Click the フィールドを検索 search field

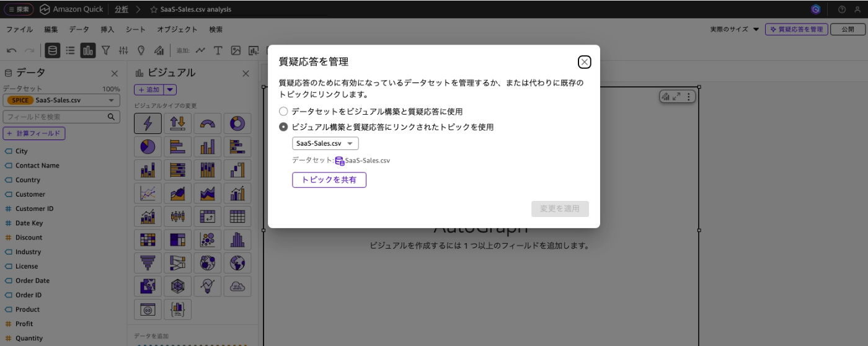[x=61, y=117]
